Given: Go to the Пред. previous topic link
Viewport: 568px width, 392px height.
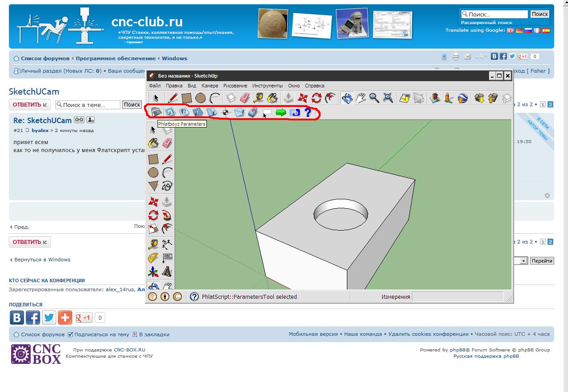Looking at the screenshot, I should tap(21, 227).
